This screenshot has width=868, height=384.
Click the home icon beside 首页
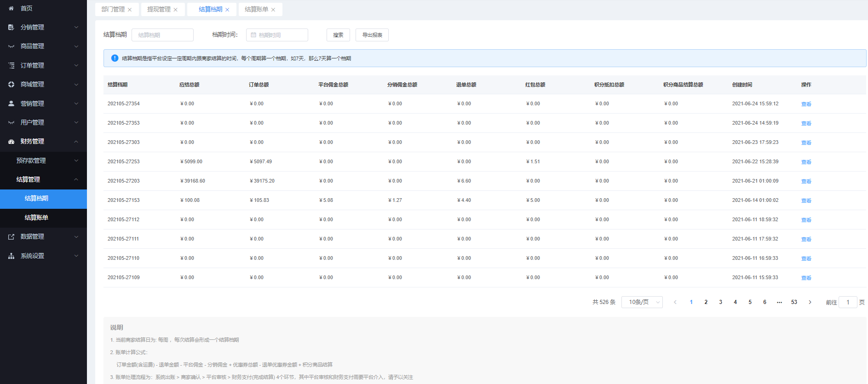(11, 8)
